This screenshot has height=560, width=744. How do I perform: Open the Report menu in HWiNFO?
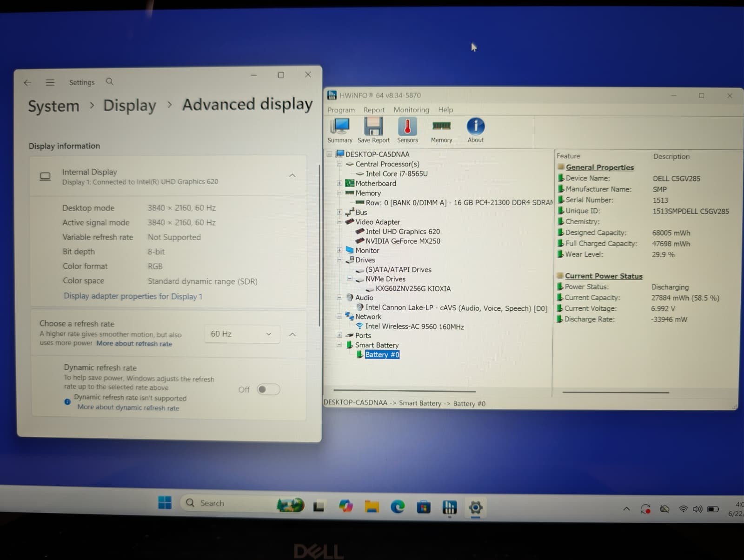coord(374,110)
